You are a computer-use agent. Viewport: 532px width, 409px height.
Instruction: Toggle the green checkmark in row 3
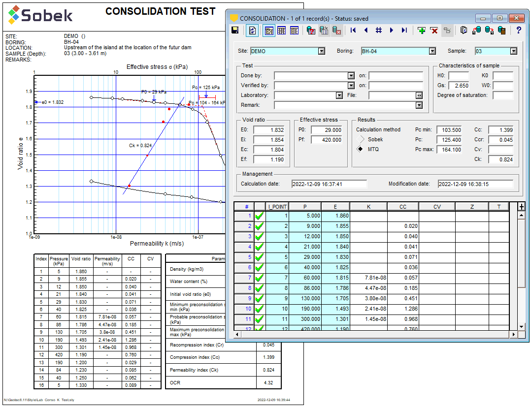point(260,236)
